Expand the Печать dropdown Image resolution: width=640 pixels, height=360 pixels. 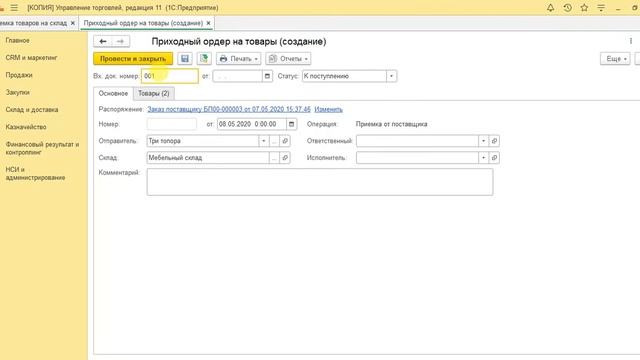point(238,59)
